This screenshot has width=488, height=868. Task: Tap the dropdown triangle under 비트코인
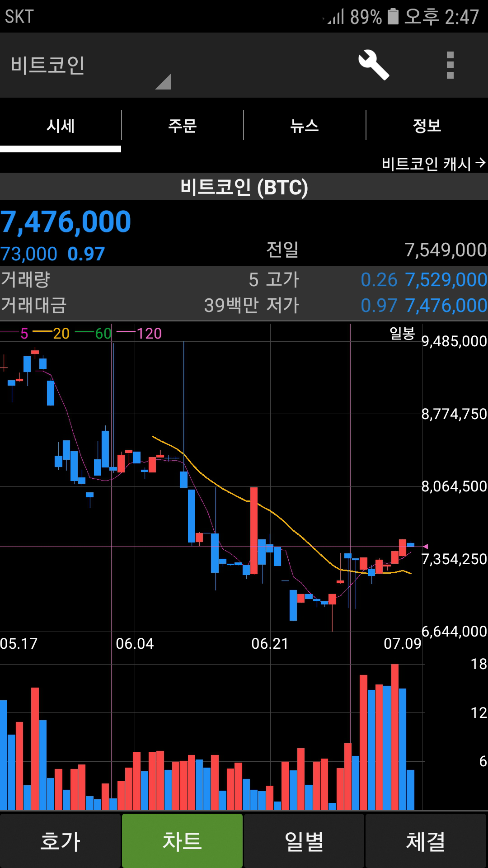tap(164, 82)
